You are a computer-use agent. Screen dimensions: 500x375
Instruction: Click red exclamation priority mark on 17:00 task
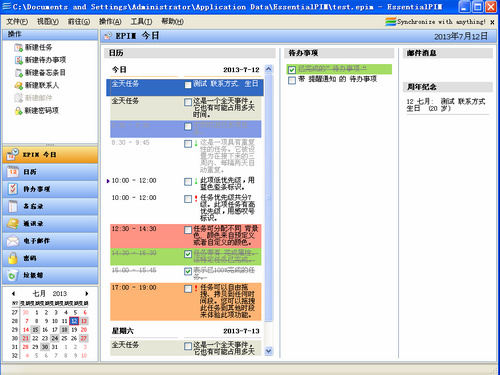tap(196, 288)
